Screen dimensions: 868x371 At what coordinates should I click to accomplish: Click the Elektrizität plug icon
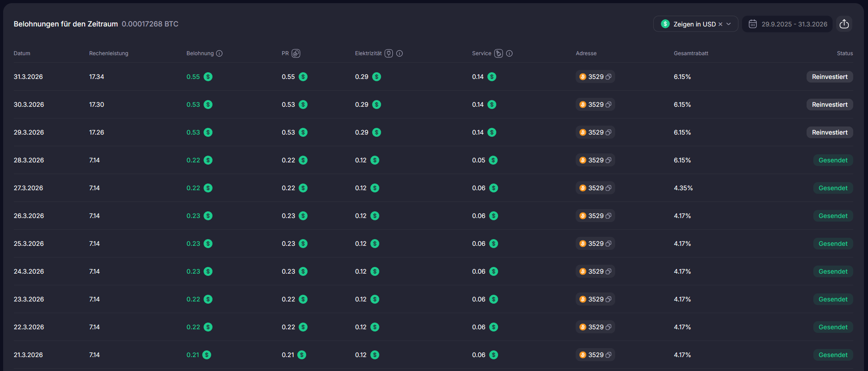tap(389, 53)
